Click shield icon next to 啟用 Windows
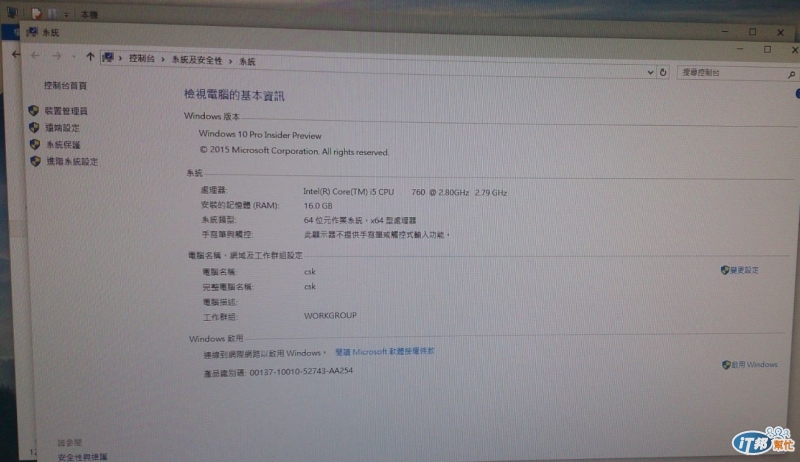Viewport: 800px width, 462px height. tap(727, 365)
